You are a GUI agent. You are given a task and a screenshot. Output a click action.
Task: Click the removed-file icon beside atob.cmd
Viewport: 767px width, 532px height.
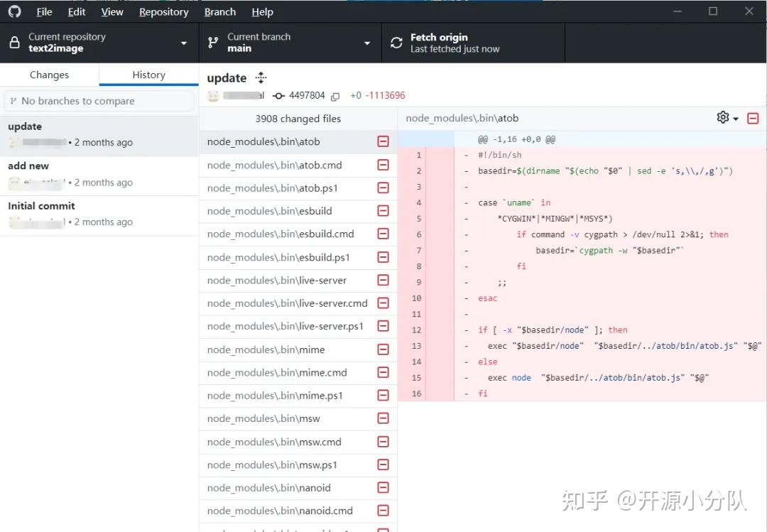[383, 164]
